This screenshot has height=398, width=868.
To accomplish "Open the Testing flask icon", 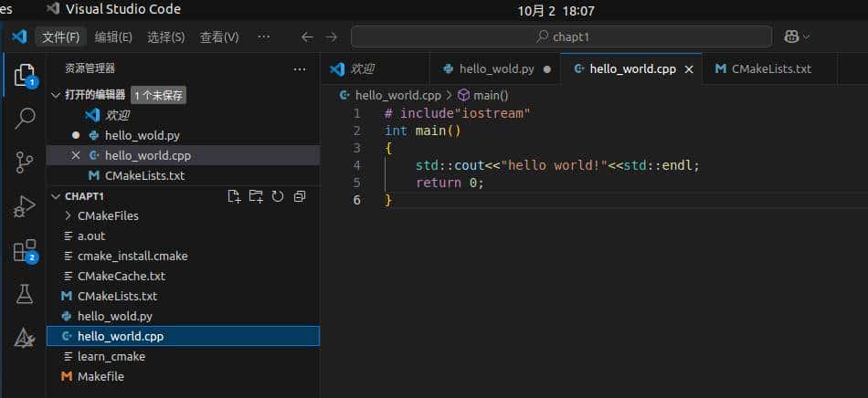I will click(x=25, y=294).
